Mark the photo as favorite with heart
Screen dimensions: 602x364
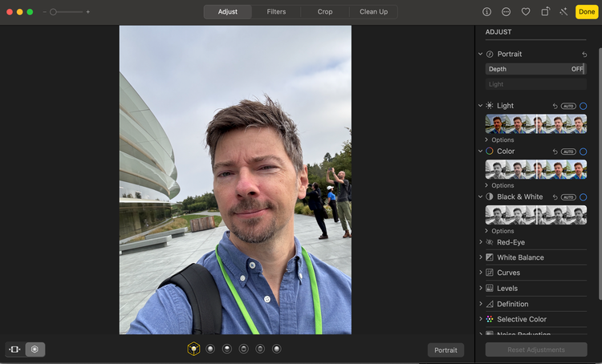coord(526,12)
